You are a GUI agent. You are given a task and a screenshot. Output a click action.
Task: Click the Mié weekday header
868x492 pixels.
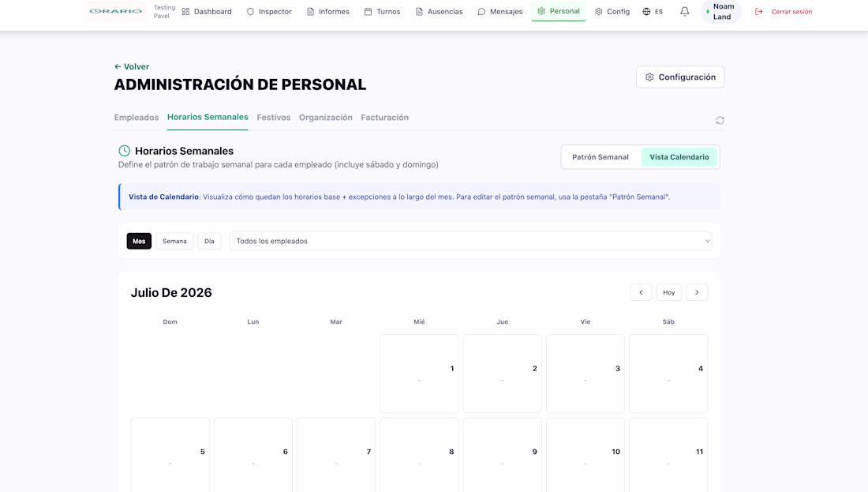pos(419,322)
